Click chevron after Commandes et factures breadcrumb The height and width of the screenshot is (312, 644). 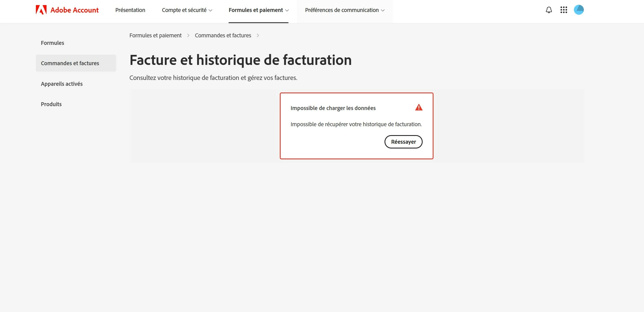258,35
